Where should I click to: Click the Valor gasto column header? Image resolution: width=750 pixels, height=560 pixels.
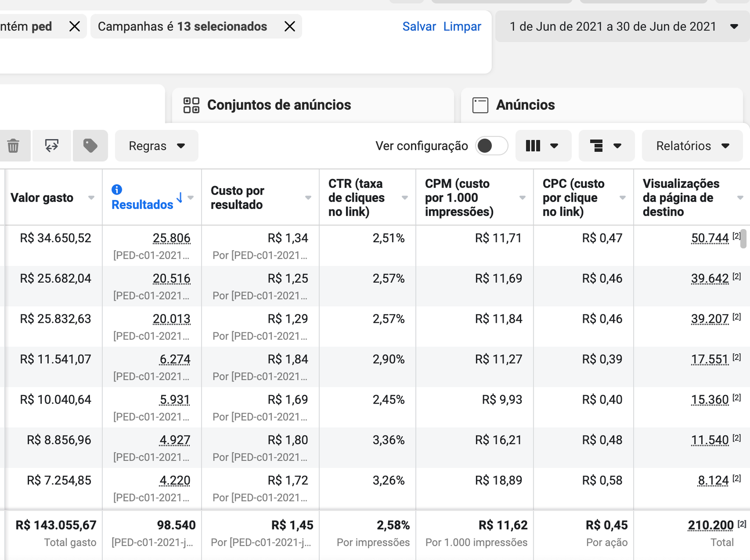[42, 198]
